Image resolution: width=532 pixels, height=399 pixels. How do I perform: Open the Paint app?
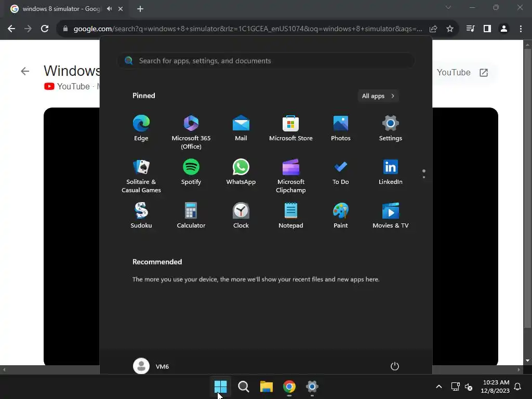tap(341, 216)
